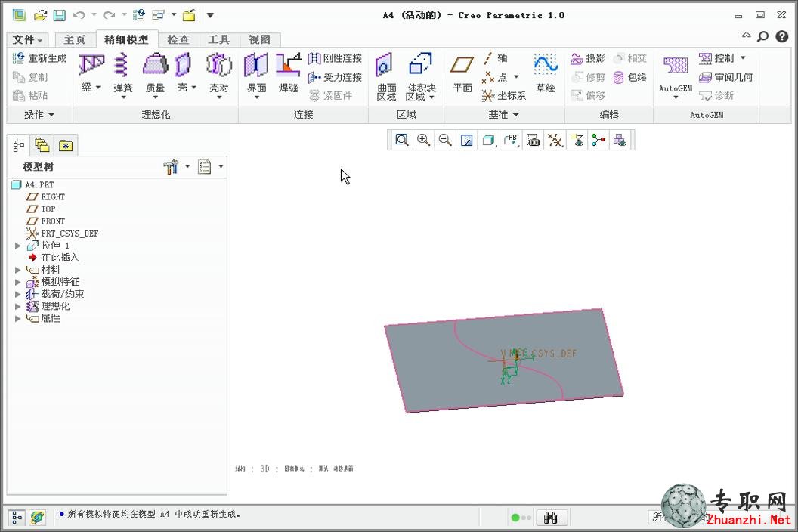Viewport: 798px width, 532px height.
Task: Switch to the 工具 tab
Action: [219, 40]
